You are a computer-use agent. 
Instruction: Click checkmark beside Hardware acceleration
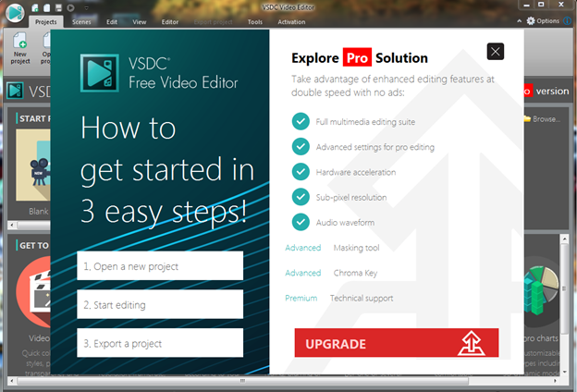coord(301,172)
